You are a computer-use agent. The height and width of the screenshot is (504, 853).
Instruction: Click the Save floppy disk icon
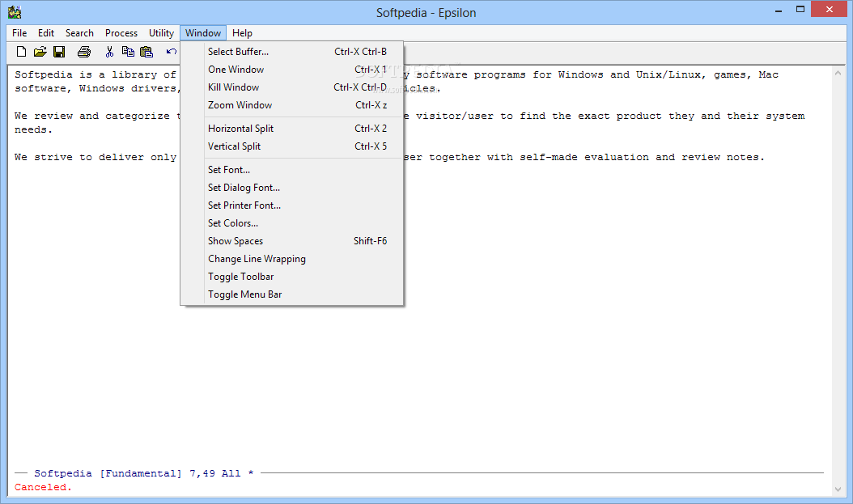click(x=59, y=52)
